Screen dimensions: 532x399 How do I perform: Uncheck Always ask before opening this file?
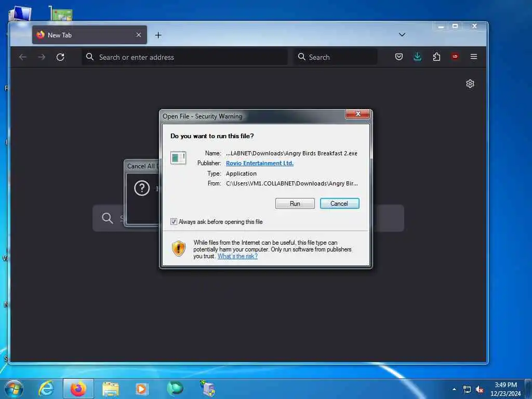click(174, 222)
